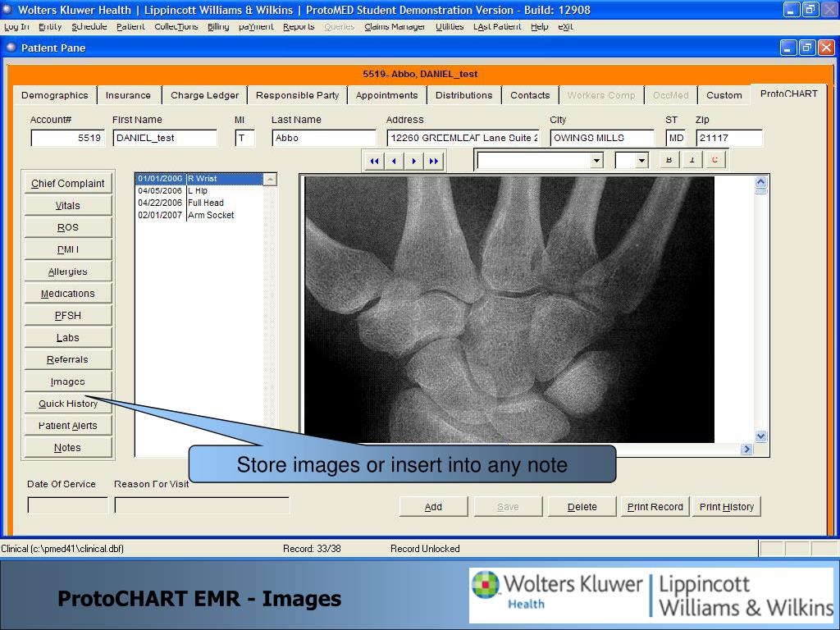This screenshot has width=840, height=630.
Task: Click the Date Of Service field
Action: 68,505
